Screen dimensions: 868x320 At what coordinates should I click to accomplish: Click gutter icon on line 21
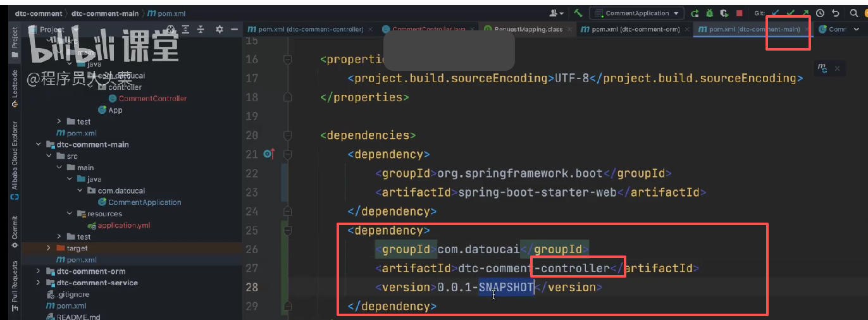coord(268,154)
